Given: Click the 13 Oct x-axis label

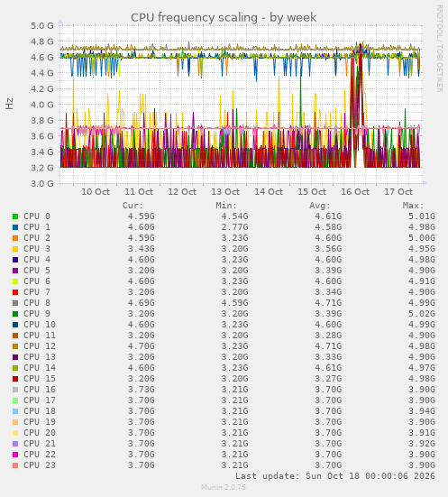Looking at the screenshot, I should [x=225, y=192].
